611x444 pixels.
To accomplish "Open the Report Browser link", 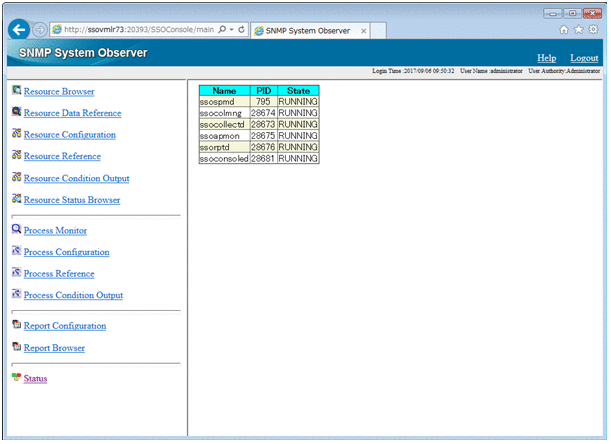I will point(54,348).
